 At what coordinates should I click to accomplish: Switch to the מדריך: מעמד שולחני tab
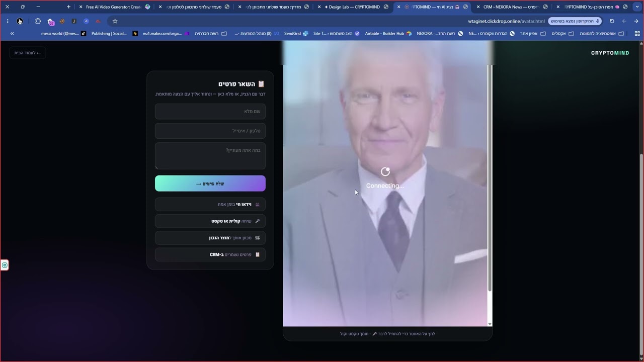point(274,7)
